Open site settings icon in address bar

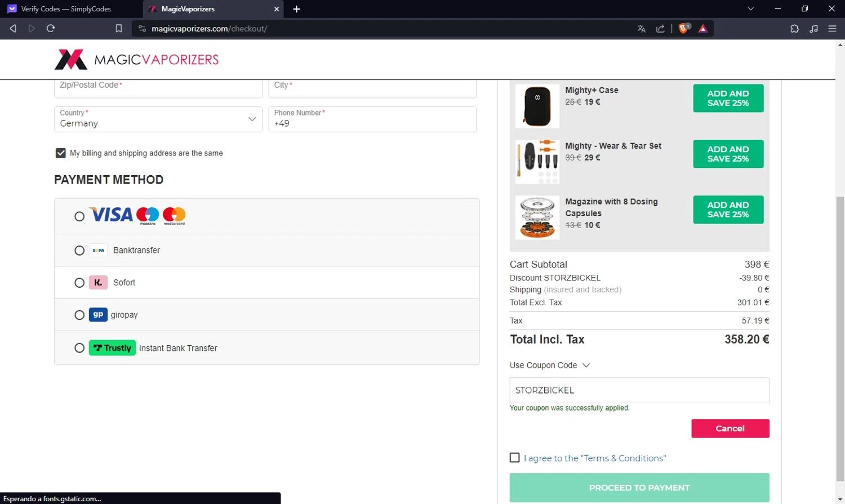coord(142,29)
